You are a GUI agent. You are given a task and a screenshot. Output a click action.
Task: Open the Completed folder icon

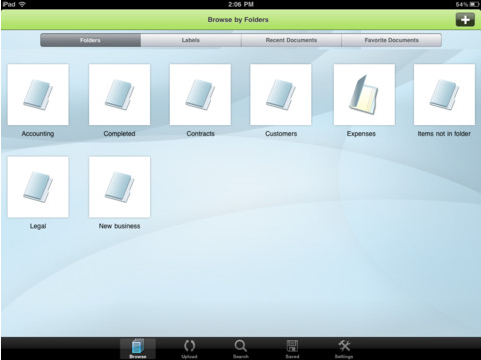click(119, 95)
